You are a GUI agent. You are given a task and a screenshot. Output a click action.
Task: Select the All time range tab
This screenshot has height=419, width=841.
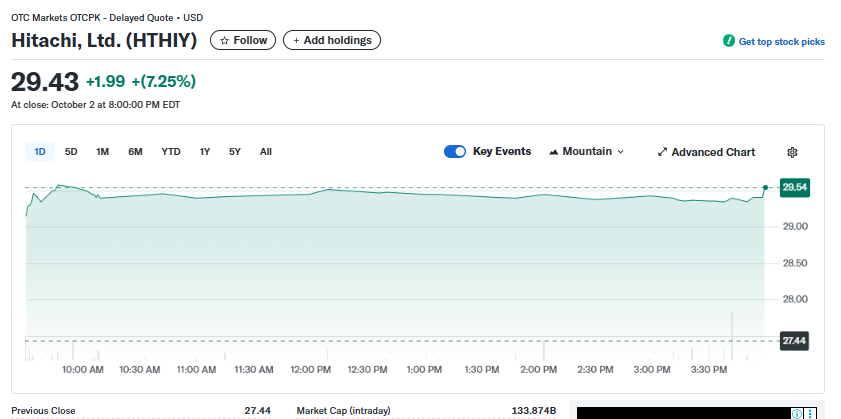coord(266,152)
